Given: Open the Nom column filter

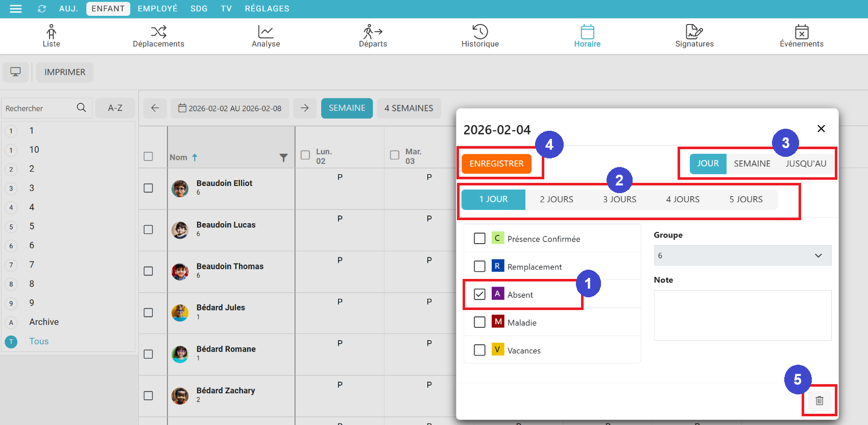Looking at the screenshot, I should pyautogui.click(x=283, y=158).
